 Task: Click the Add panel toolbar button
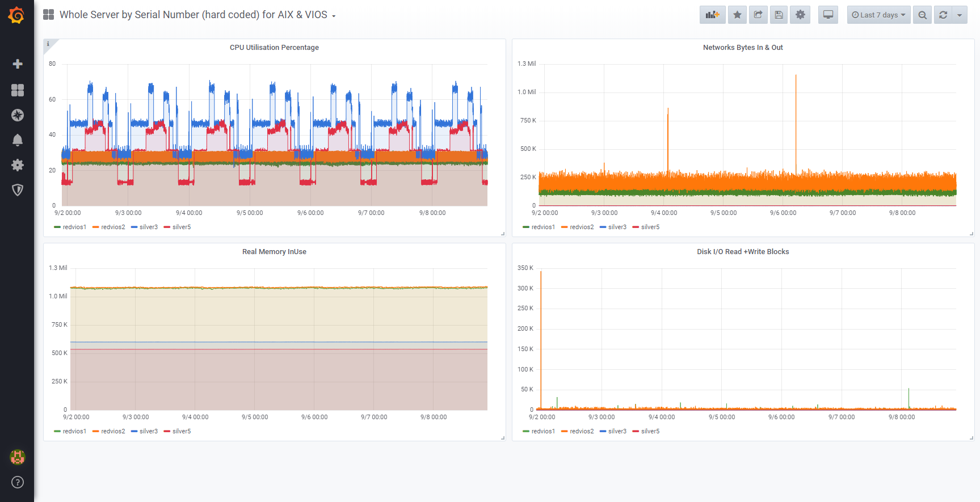point(712,15)
